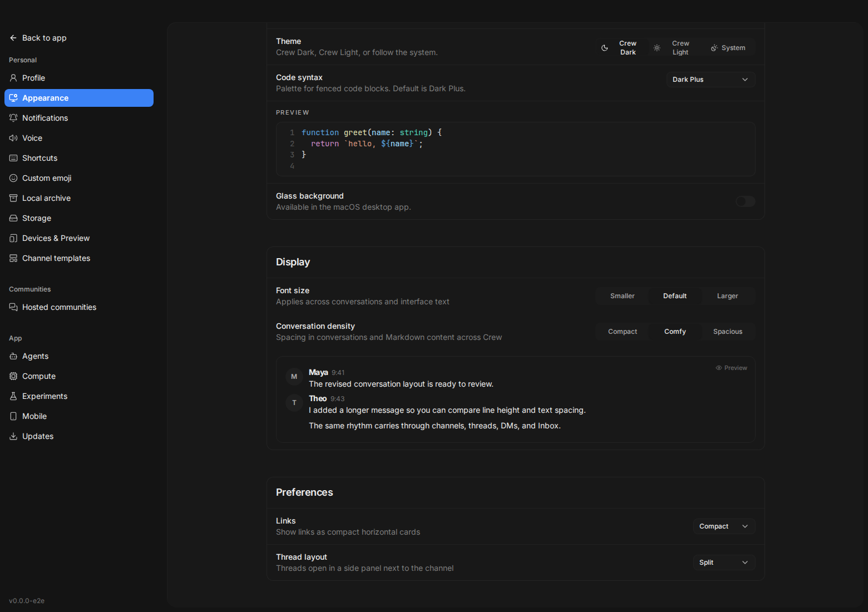The height and width of the screenshot is (612, 868).
Task: Toggle the Glass background switch
Action: coord(745,201)
